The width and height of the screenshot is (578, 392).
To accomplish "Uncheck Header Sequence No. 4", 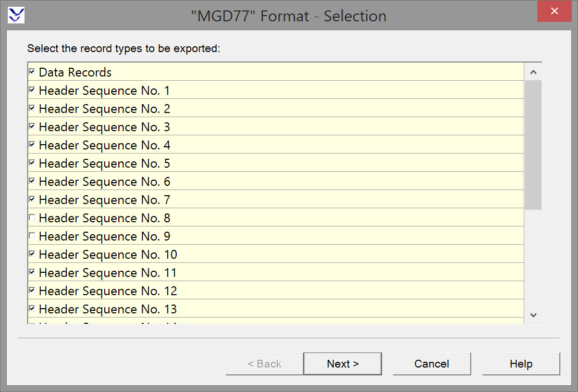I will (x=32, y=144).
